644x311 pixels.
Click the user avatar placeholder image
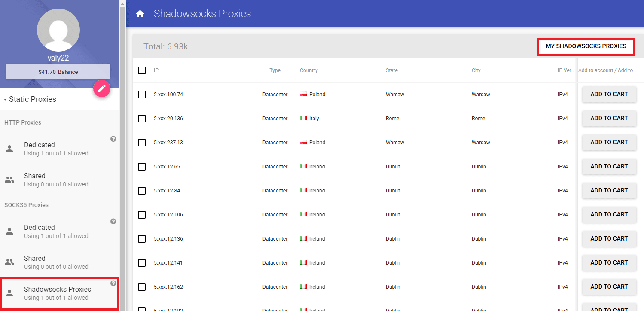pos(58,30)
